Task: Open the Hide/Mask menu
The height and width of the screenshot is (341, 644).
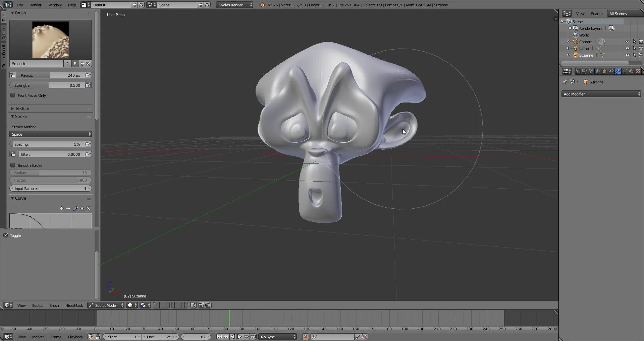Action: pyautogui.click(x=74, y=305)
